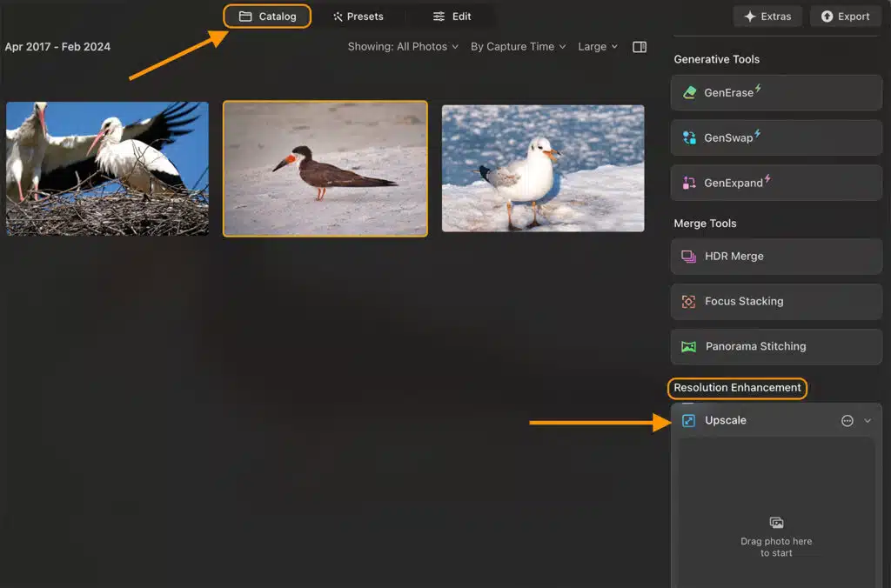Click the Panorama Stitching icon

click(689, 346)
